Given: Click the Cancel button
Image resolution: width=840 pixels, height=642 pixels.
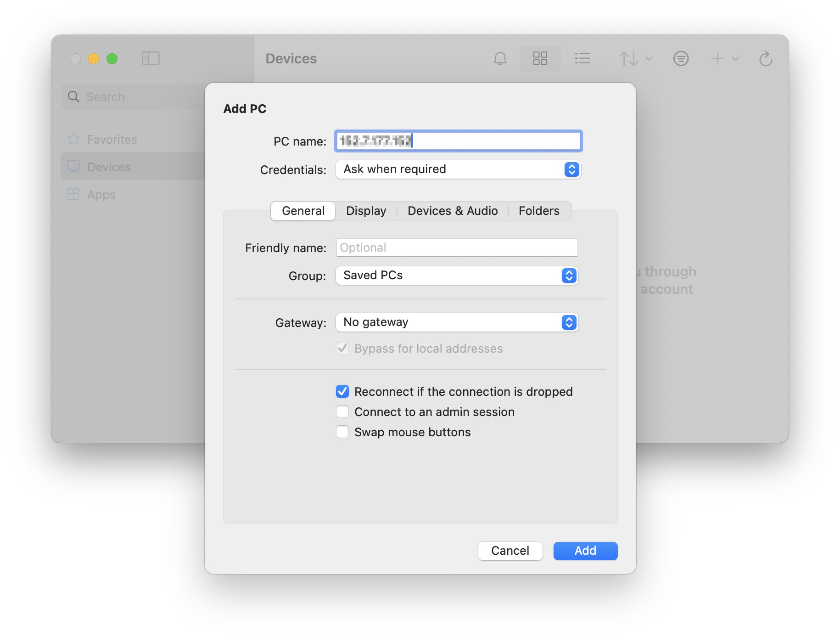Looking at the screenshot, I should (x=510, y=551).
